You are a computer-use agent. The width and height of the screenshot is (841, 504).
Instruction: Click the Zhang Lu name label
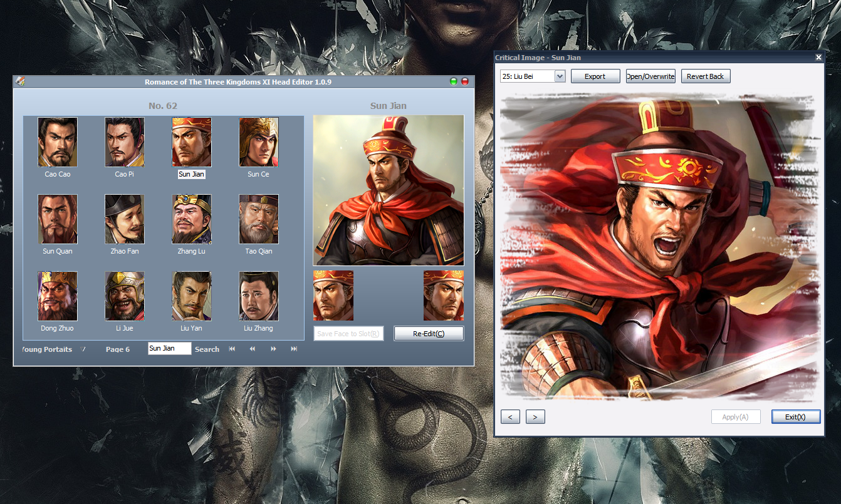pyautogui.click(x=192, y=251)
